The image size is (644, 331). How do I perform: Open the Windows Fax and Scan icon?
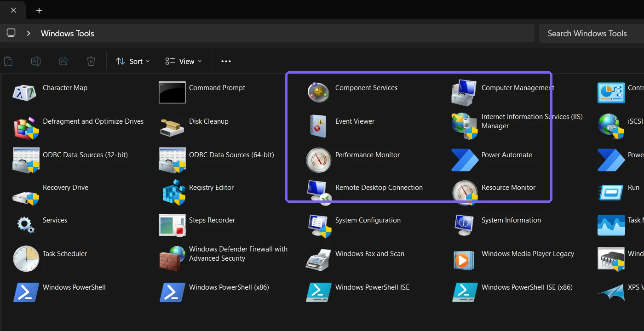point(318,260)
